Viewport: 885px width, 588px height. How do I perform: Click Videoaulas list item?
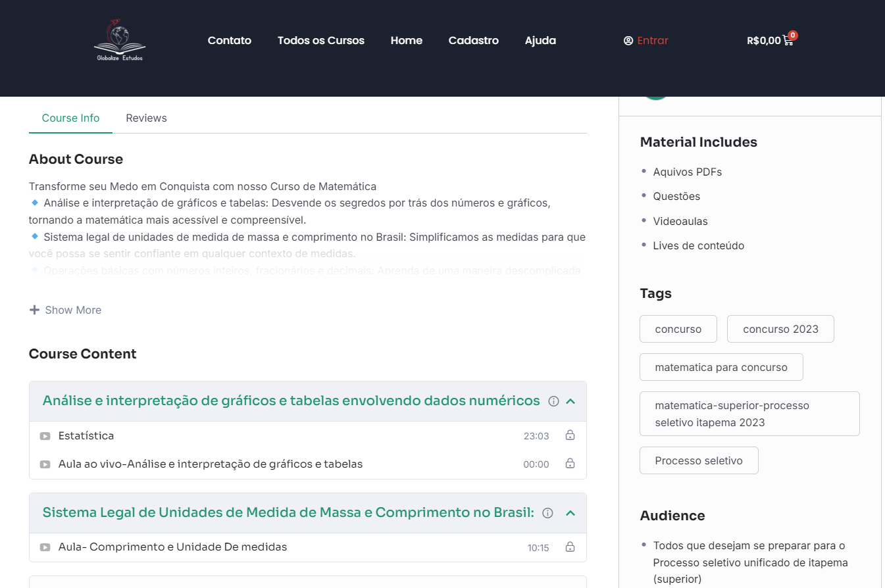tap(680, 221)
